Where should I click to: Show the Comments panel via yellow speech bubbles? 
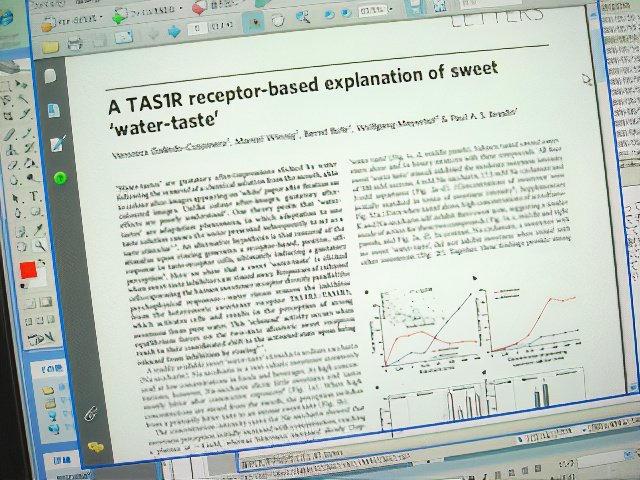97,447
